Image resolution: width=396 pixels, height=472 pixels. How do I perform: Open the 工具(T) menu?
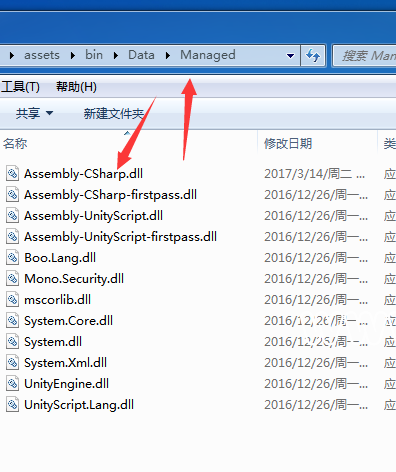[x=20, y=87]
